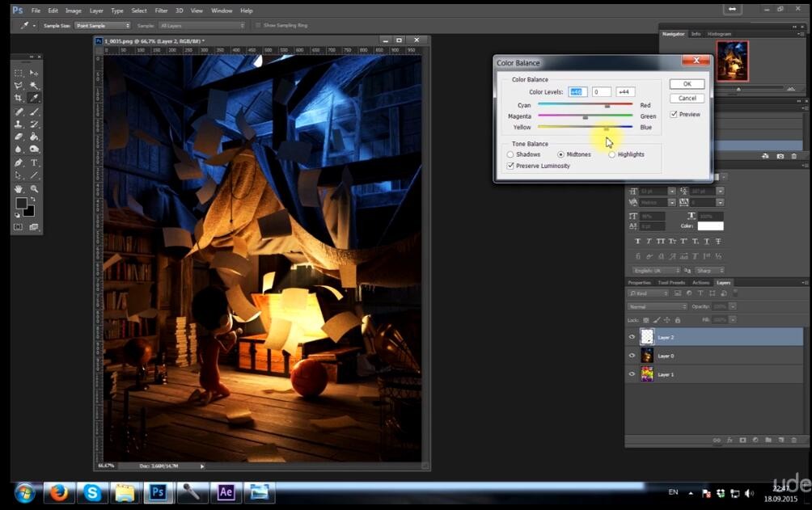Click Cancel in Color Balance dialog
The image size is (812, 510).
tap(687, 99)
